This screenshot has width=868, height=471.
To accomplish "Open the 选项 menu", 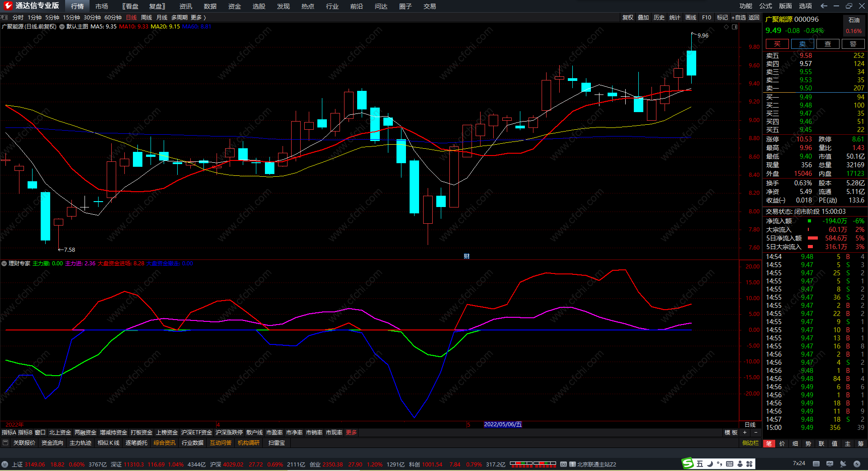I will pyautogui.click(x=806, y=6).
